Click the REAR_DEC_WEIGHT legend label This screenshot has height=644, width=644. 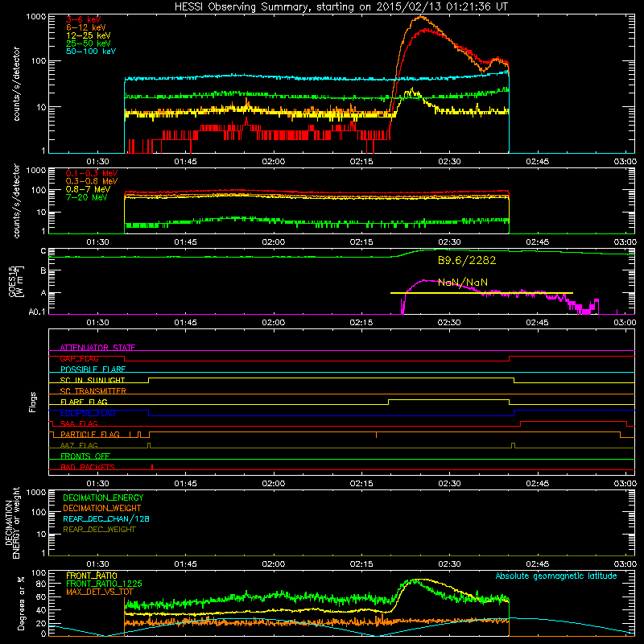point(99,530)
